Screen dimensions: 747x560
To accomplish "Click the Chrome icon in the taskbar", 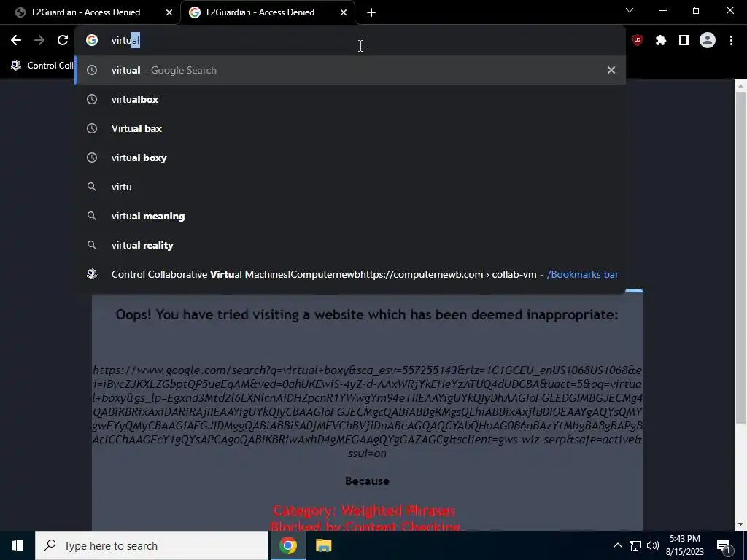I will coord(287,545).
